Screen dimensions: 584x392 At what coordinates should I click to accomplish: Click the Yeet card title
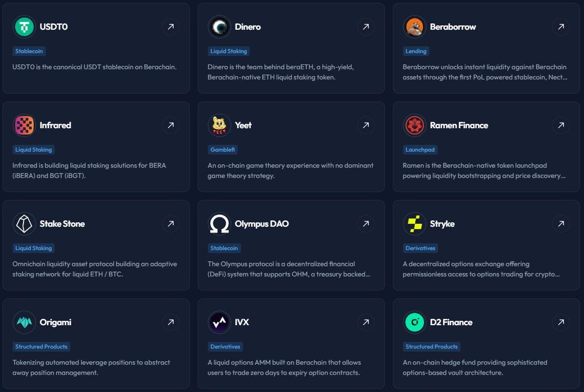[243, 125]
